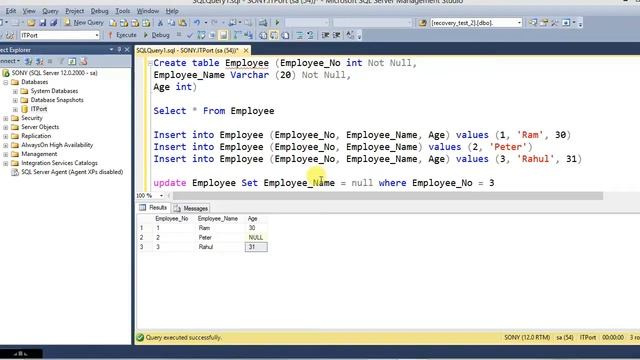640x360 pixels.
Task: Open Object Explorer window position dropdown arrow
Action: point(111,49)
